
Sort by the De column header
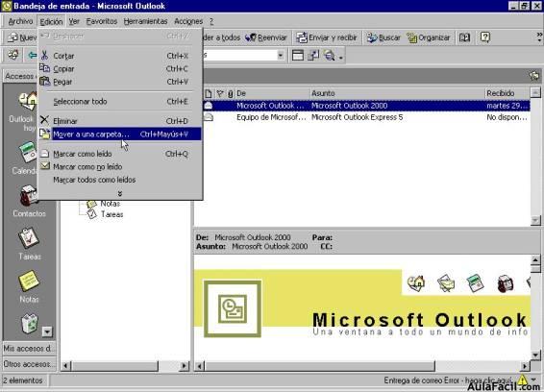[x=272, y=93]
